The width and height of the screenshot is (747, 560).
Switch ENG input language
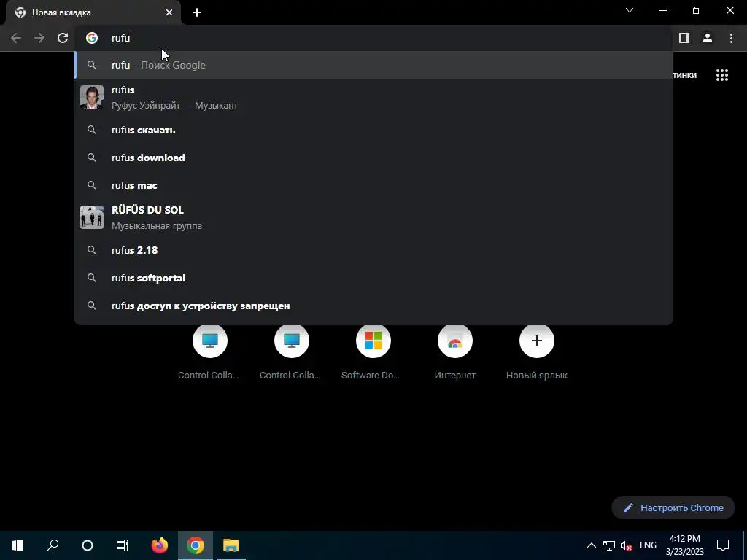648,545
